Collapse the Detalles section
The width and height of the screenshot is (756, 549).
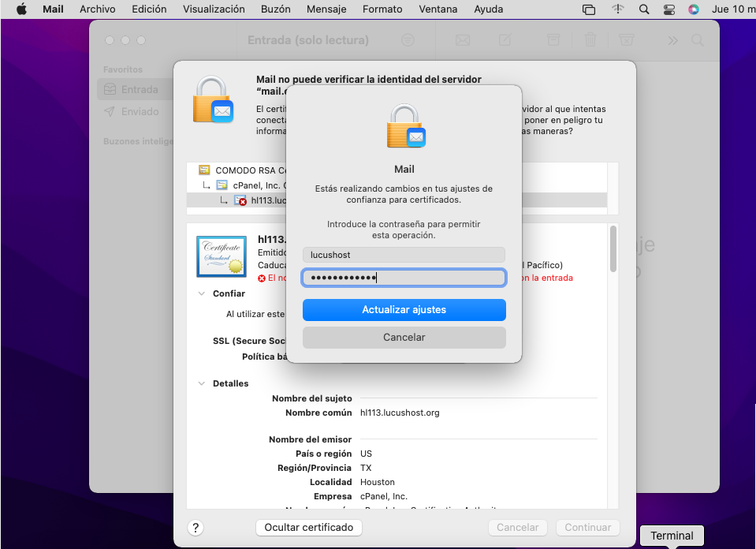tap(202, 383)
